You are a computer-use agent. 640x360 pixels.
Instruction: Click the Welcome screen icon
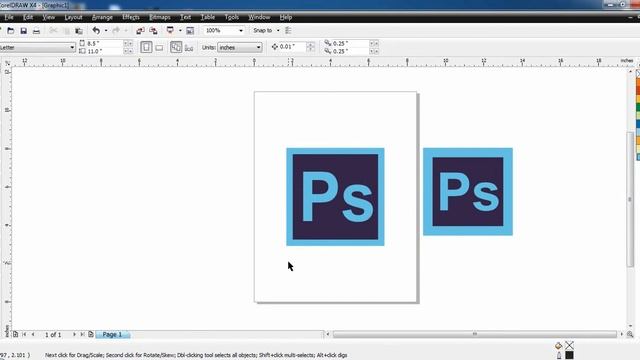(190, 31)
